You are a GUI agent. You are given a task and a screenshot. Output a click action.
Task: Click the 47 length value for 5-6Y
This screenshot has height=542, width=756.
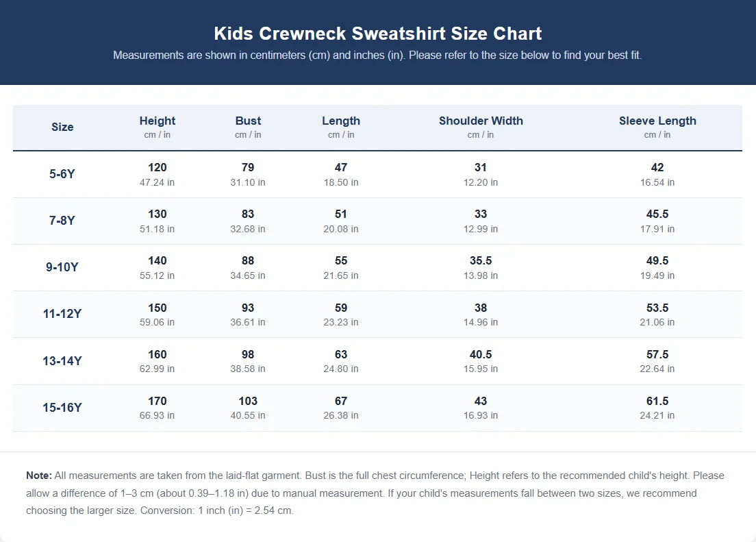[341, 167]
